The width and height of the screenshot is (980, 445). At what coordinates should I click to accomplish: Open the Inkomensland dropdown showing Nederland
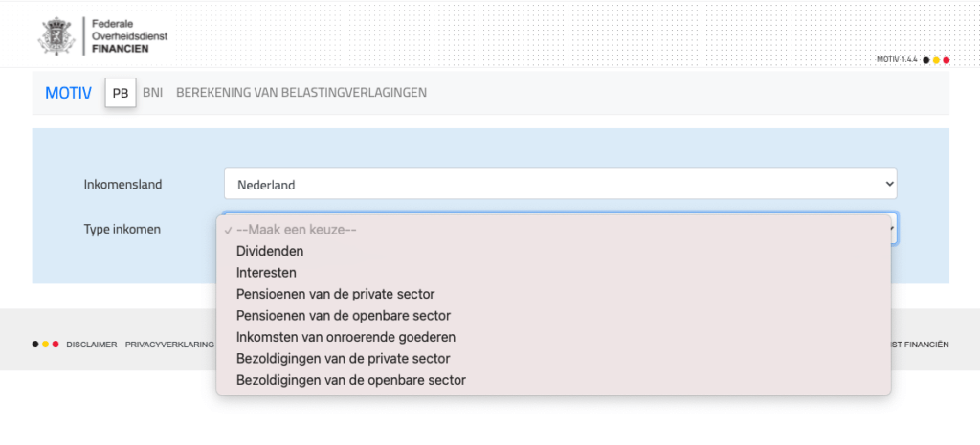click(560, 184)
